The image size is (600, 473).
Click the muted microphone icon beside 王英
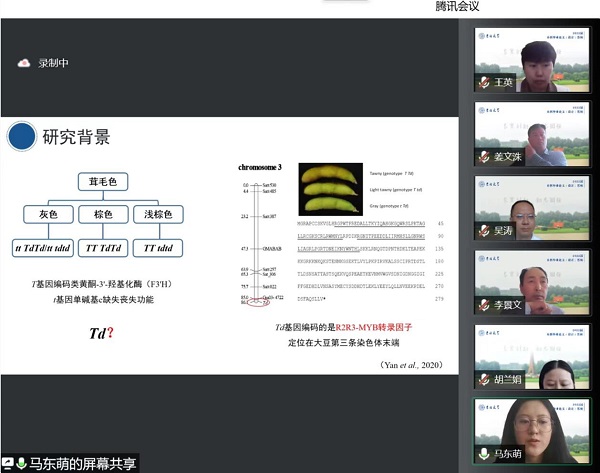click(x=483, y=82)
